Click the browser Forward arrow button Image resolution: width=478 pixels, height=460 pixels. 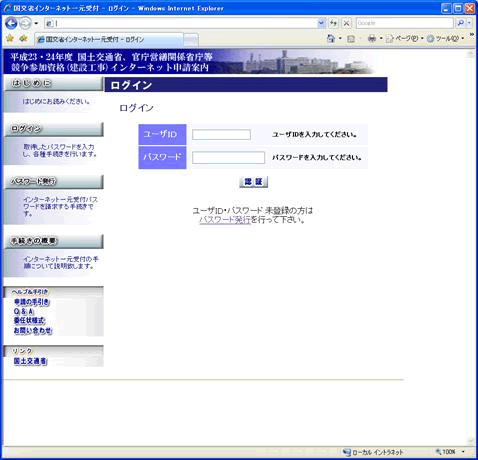point(25,23)
